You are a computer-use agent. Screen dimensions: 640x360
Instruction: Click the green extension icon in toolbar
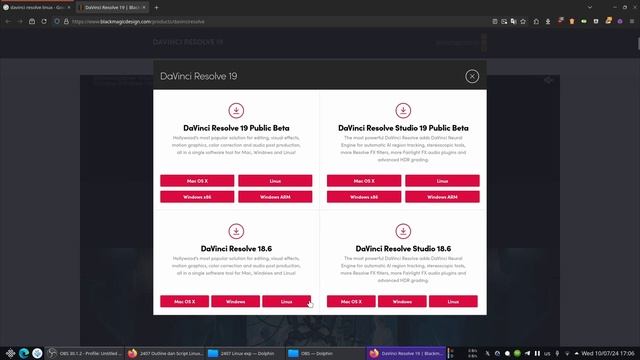584,21
